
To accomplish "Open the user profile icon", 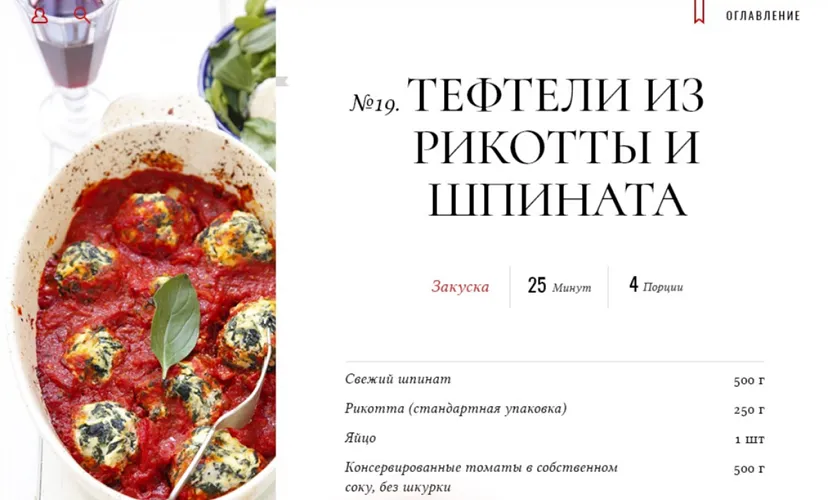I will click(40, 15).
